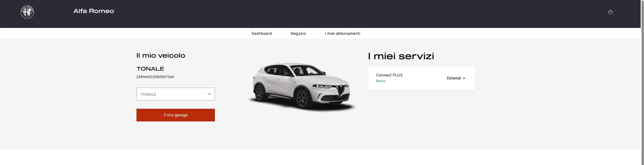
Task: Click the Connect PLUS service name
Action: pos(389,75)
